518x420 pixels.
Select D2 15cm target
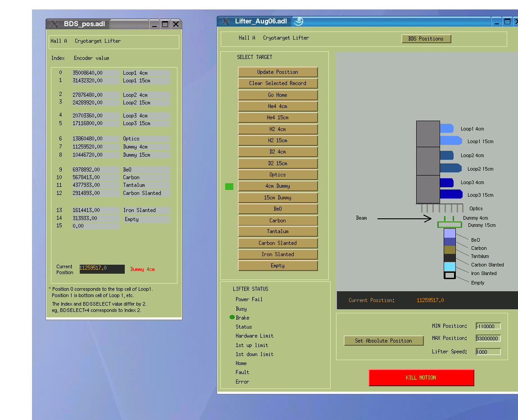[x=278, y=163]
